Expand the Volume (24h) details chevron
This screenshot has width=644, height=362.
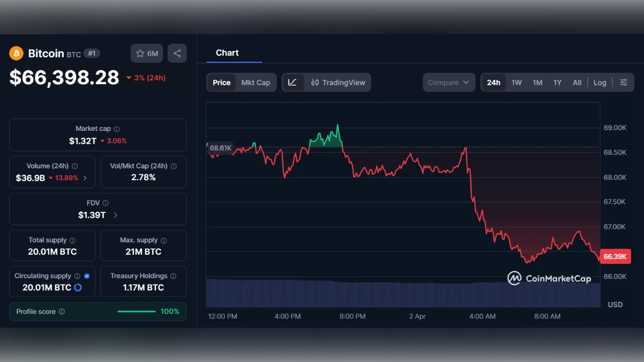[85, 178]
